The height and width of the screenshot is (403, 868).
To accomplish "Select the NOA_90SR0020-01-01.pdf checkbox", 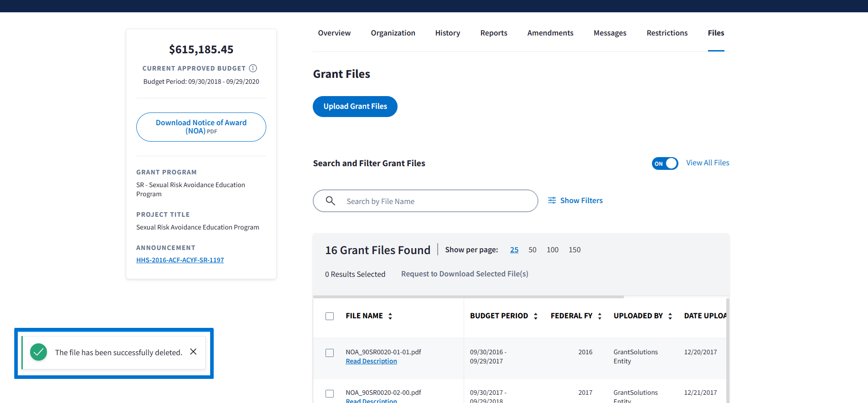I will [x=330, y=353].
